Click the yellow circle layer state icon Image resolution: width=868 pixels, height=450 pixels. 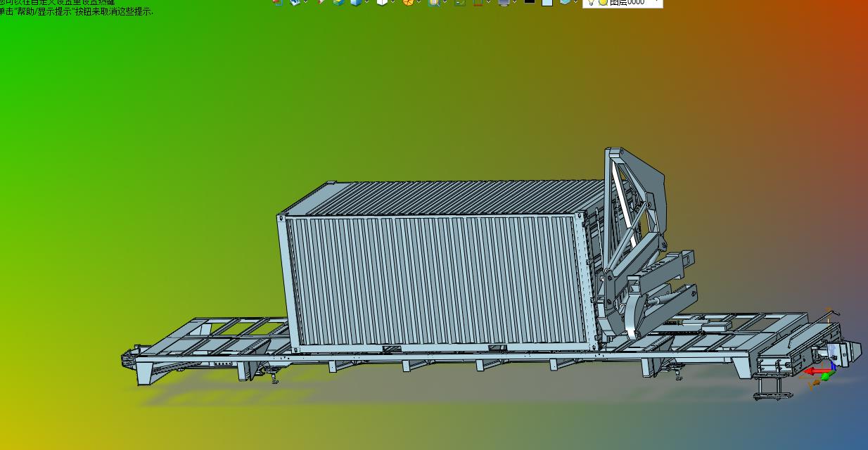click(603, 2)
